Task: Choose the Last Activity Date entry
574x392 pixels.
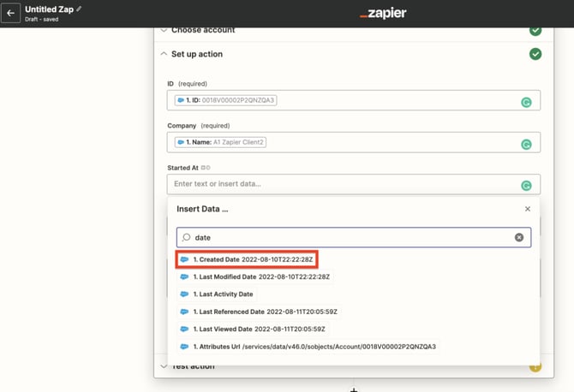Action: pos(224,294)
